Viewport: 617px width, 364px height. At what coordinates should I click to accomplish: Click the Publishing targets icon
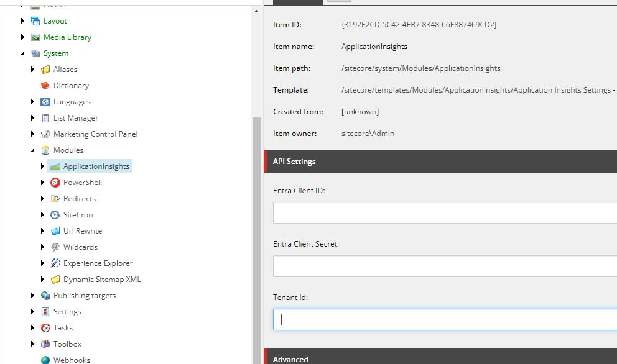point(45,295)
